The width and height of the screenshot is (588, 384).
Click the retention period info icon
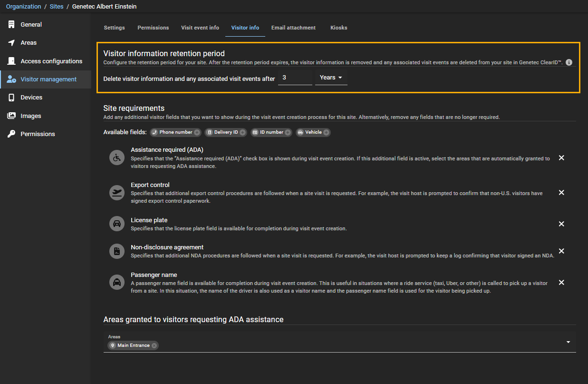click(x=569, y=62)
